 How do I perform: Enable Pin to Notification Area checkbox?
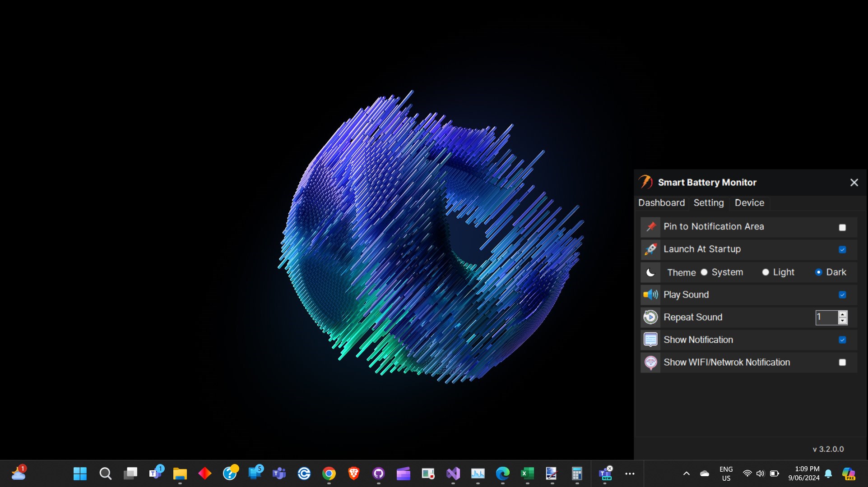(842, 227)
